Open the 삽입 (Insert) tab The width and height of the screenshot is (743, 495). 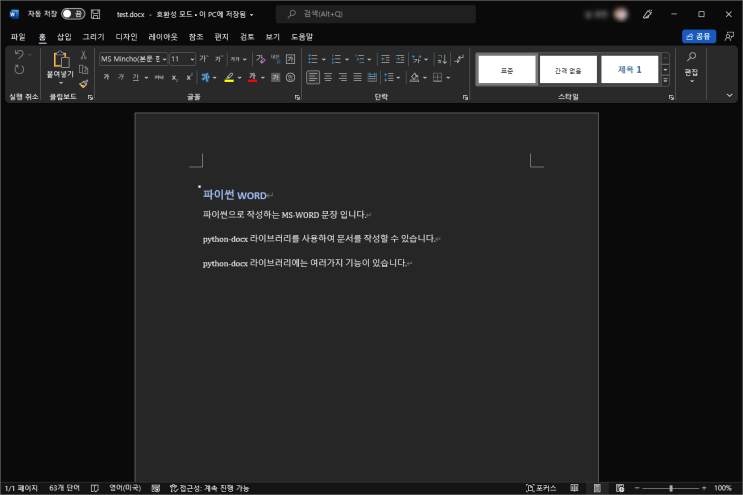64,36
